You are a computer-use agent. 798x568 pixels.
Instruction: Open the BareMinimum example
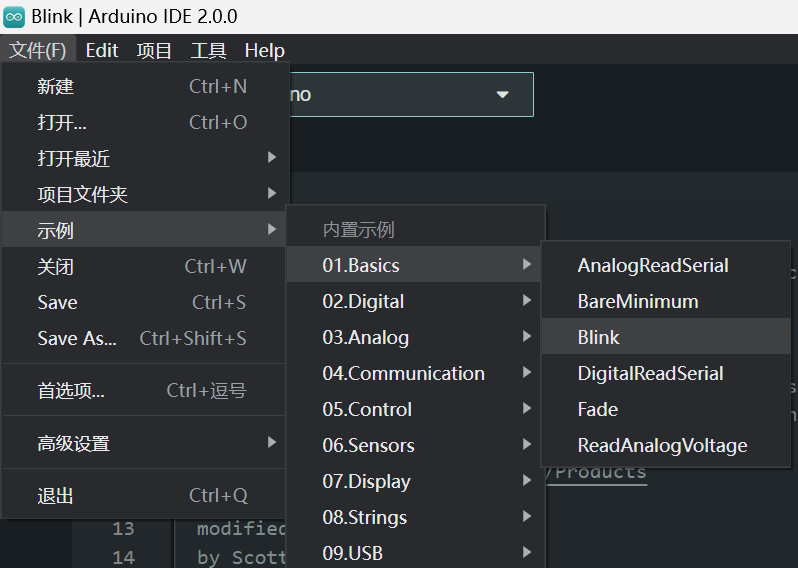coord(666,301)
